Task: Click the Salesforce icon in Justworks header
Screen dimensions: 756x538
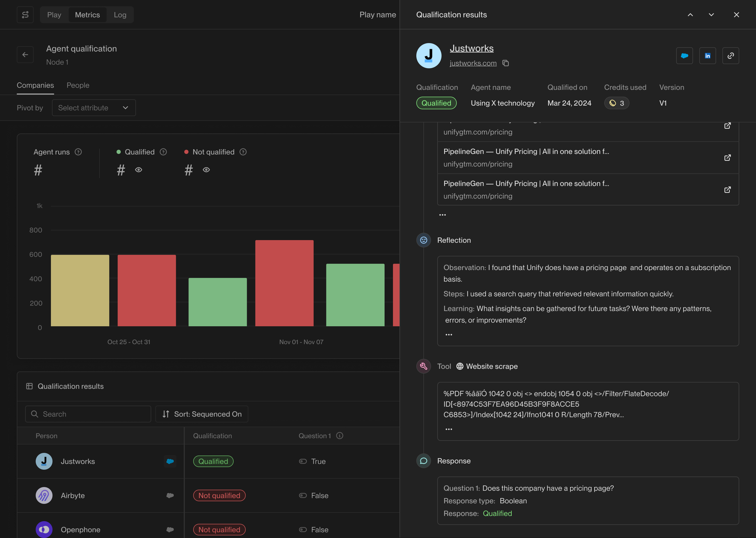Action: pyautogui.click(x=684, y=56)
